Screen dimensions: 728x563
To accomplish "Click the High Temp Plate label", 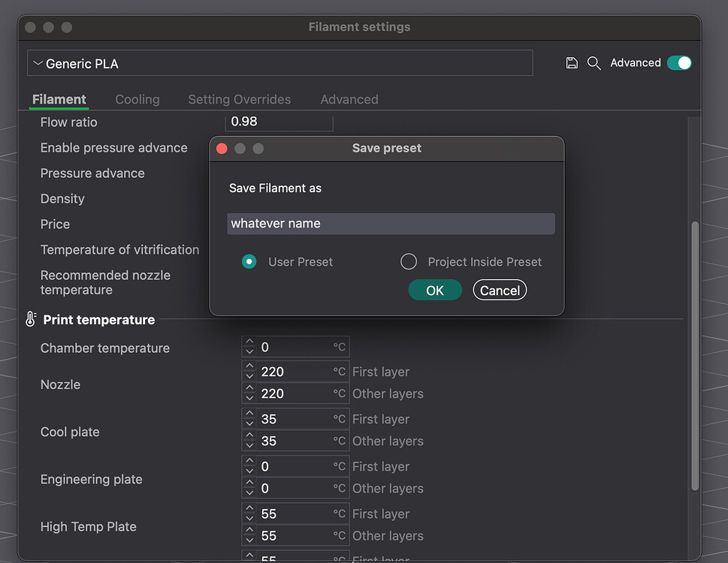I will (x=88, y=526).
